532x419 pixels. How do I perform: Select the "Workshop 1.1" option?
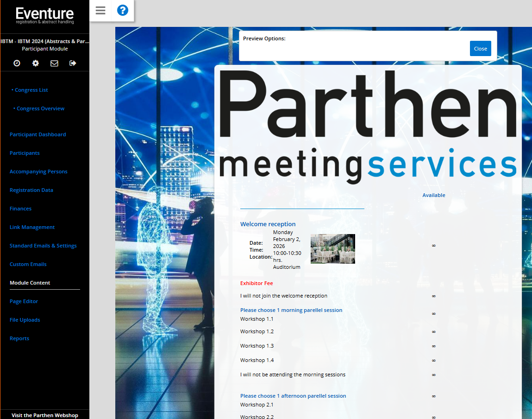(257, 319)
